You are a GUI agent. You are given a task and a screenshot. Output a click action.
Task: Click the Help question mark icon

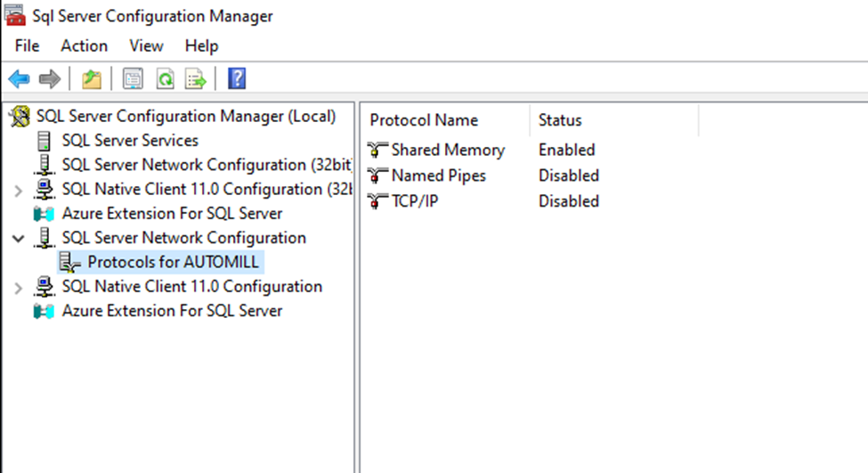(x=237, y=78)
